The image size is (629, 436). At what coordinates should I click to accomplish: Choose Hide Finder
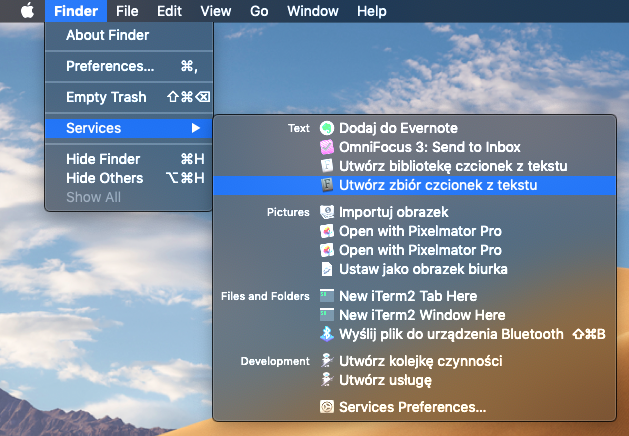129,159
